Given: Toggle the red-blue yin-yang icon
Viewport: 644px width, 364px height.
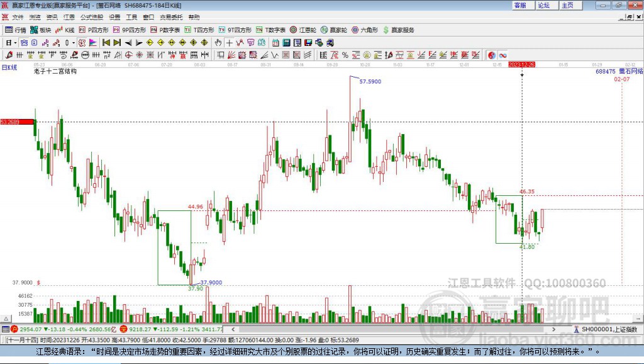Looking at the screenshot, I should (x=492, y=55).
